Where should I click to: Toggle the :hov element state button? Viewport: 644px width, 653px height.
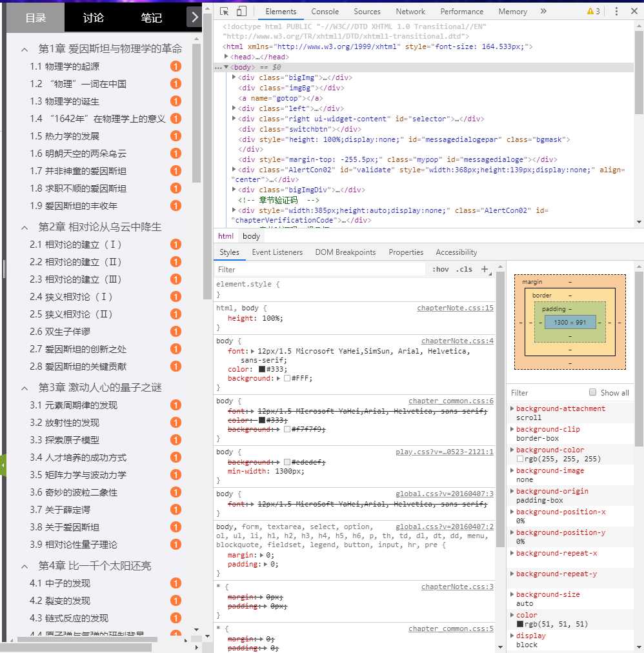440,270
